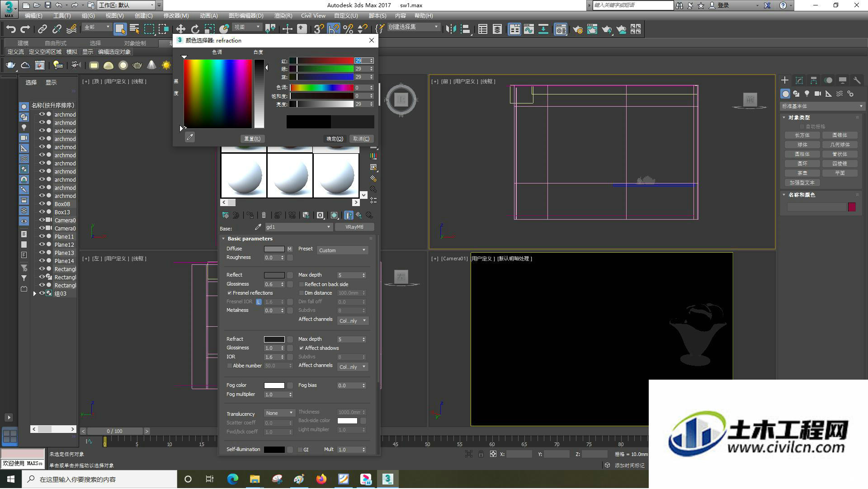Viewport: 868px width, 489px height.
Task: Click the Fog color white swatch
Action: (x=274, y=386)
